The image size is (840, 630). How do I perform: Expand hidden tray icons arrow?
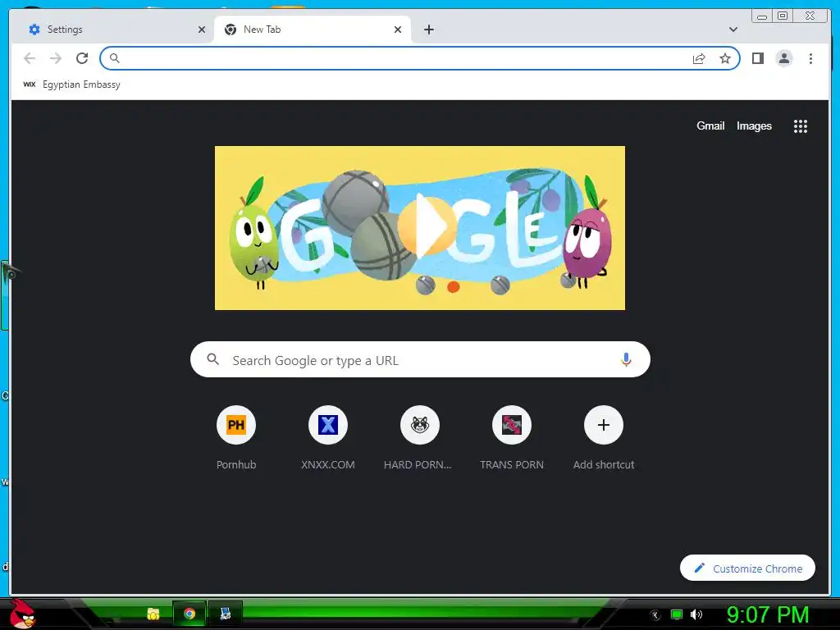655,615
